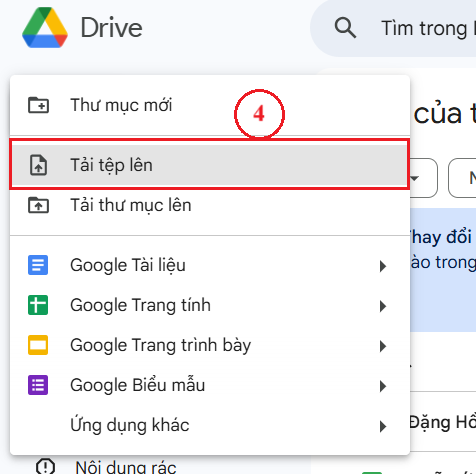
Task: Expand the Google Biểu mẫu submenu arrow
Action: coord(383,386)
